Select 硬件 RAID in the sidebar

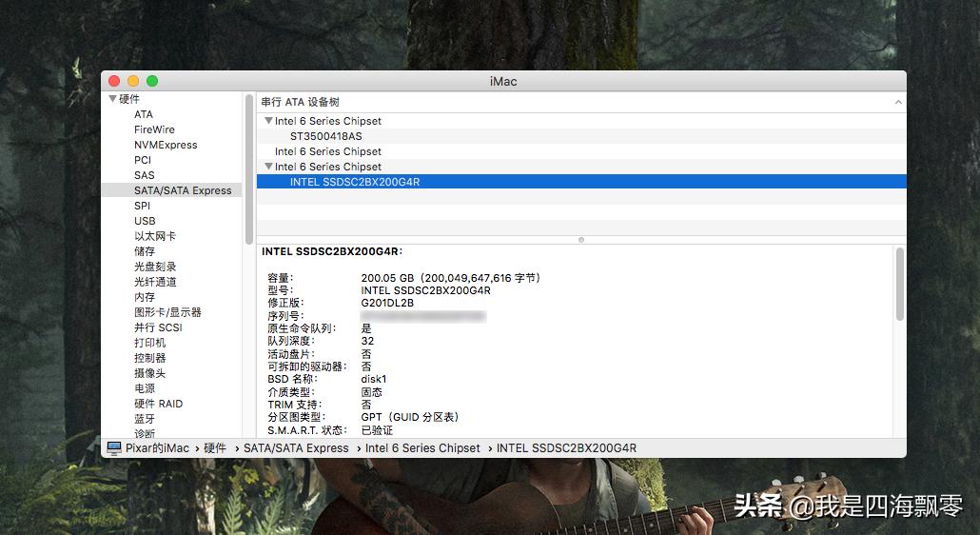pos(158,404)
